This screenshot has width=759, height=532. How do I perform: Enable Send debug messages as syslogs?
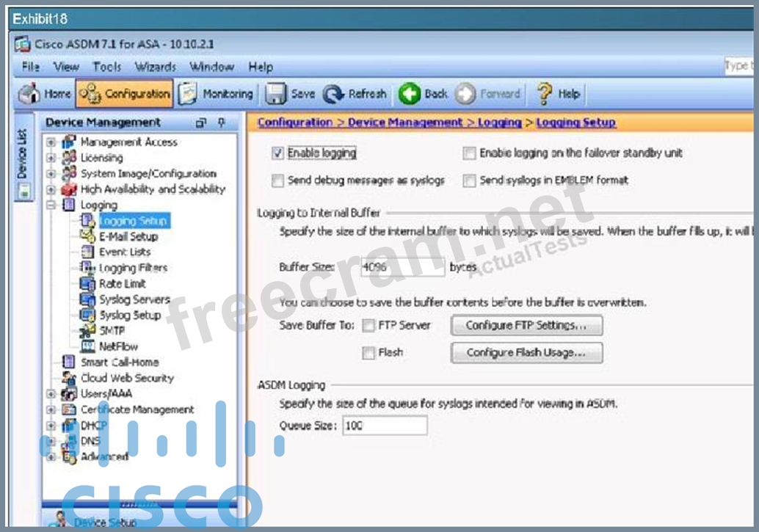[x=277, y=181]
